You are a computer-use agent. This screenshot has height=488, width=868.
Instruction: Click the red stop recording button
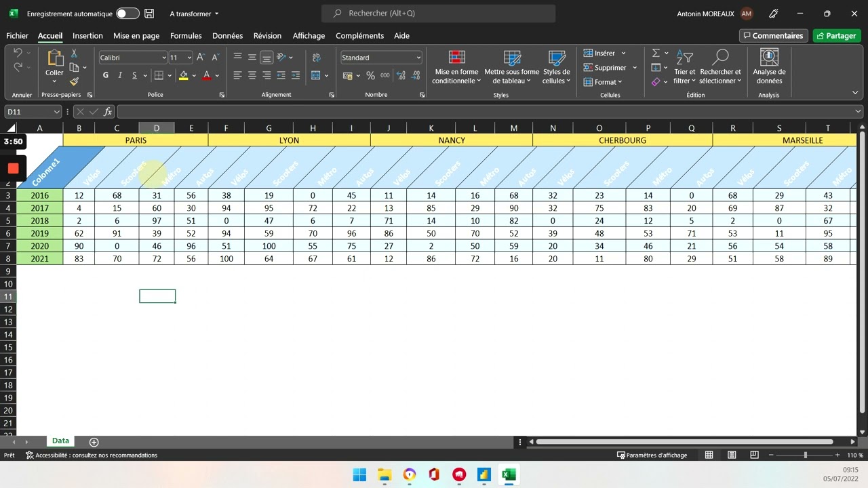pyautogui.click(x=13, y=168)
